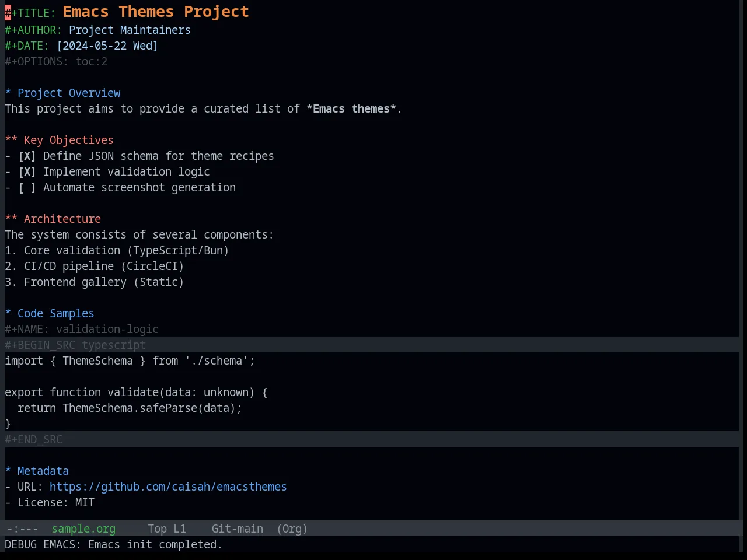This screenshot has height=560, width=747.
Task: Click the Git-main indicator in mode line
Action: (237, 529)
